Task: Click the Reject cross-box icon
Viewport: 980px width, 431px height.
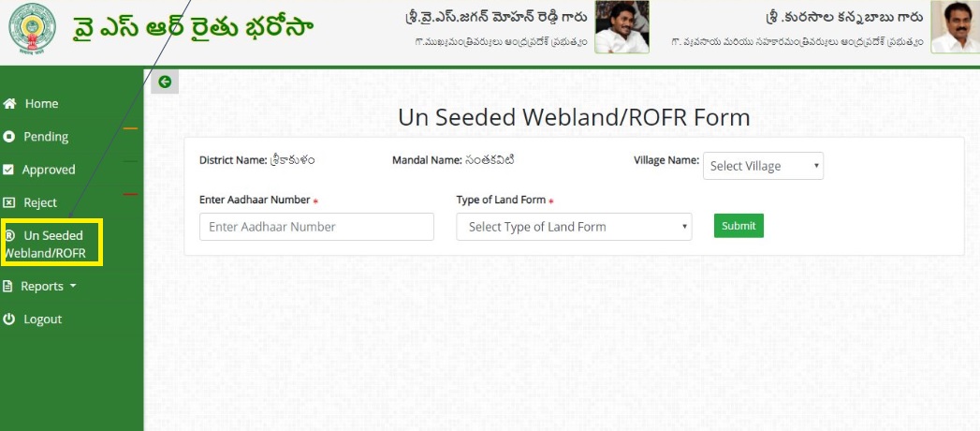Action: (8, 202)
